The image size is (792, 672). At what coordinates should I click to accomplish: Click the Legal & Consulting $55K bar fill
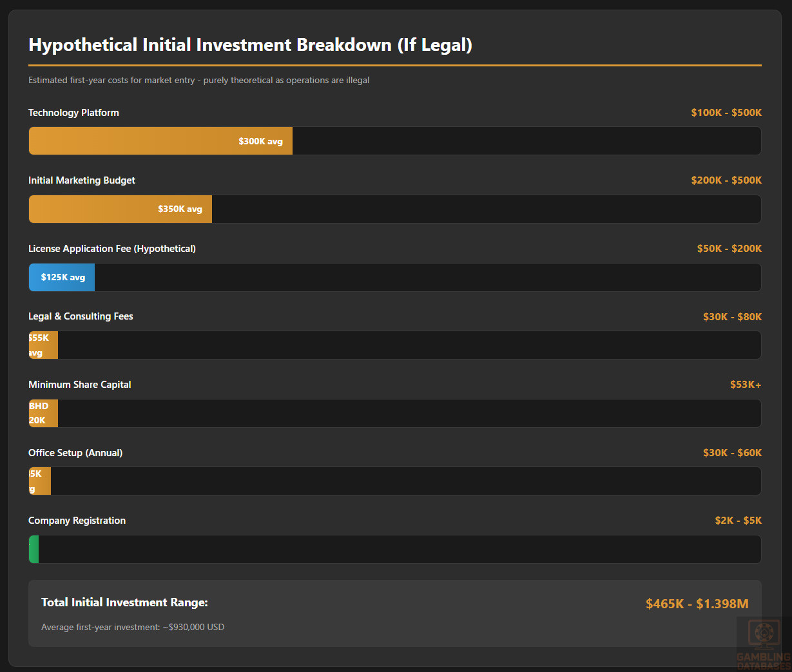point(43,345)
